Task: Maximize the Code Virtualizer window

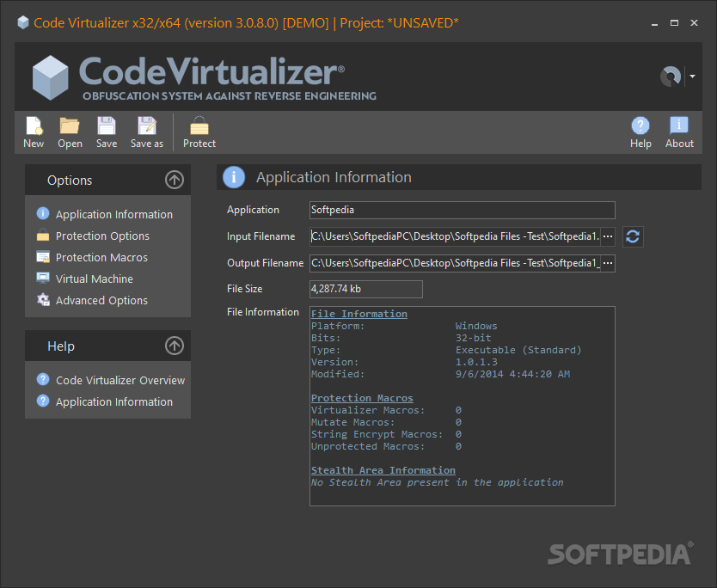Action: point(675,23)
